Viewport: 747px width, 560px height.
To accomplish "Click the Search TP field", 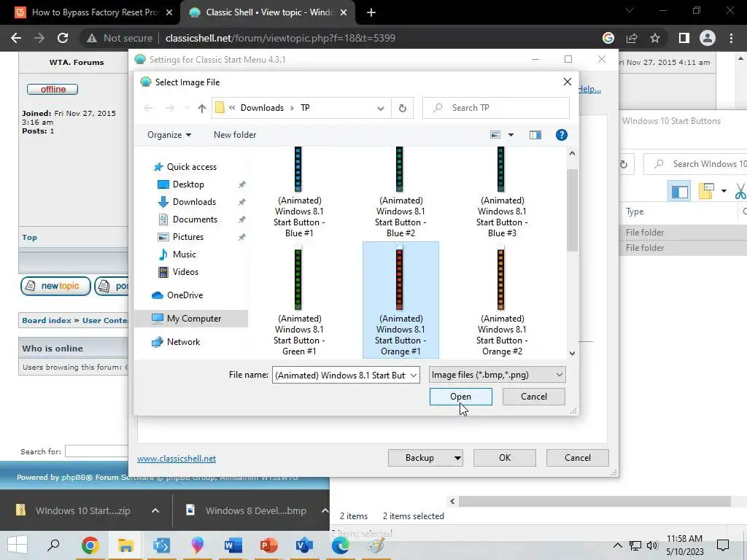I will (496, 108).
